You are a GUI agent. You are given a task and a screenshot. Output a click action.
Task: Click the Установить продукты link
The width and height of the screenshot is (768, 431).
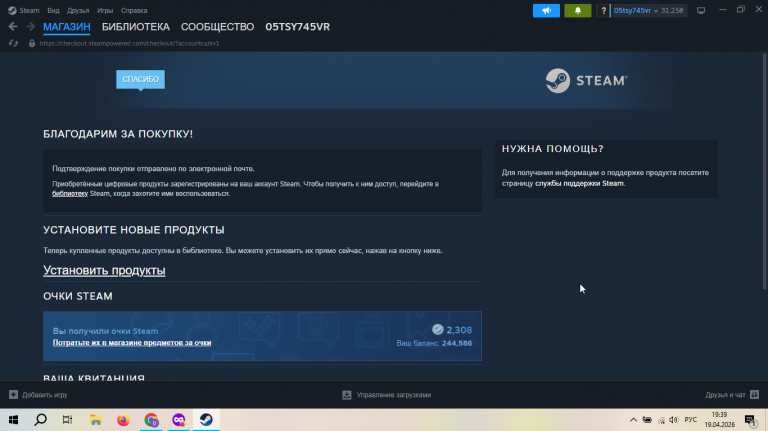pyautogui.click(x=104, y=270)
